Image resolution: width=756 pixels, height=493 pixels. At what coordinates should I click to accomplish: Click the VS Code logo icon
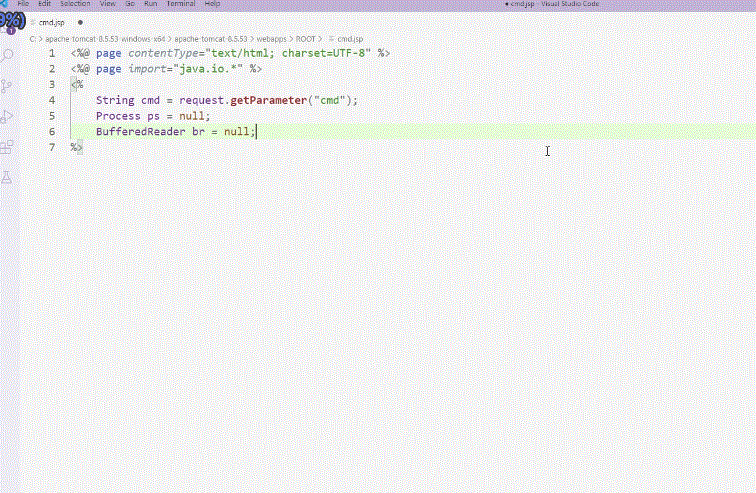tap(4, 3)
